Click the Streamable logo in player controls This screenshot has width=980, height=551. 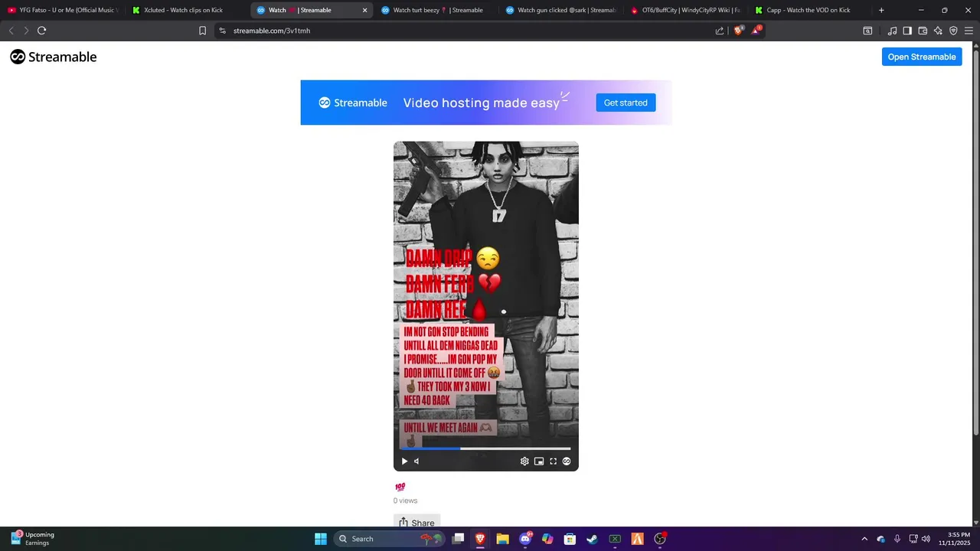tap(567, 461)
